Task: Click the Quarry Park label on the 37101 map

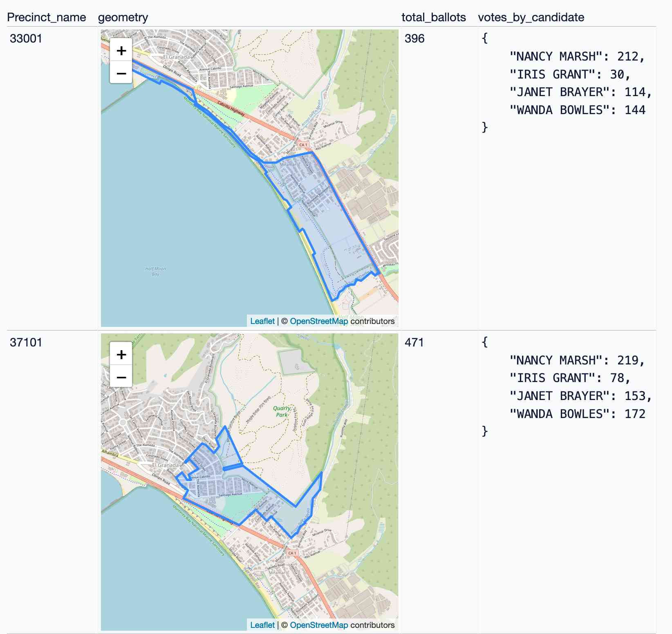Action: pos(282,411)
